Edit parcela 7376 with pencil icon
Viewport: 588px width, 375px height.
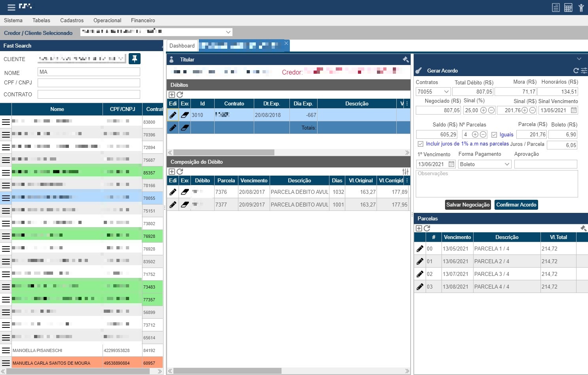coord(173,192)
